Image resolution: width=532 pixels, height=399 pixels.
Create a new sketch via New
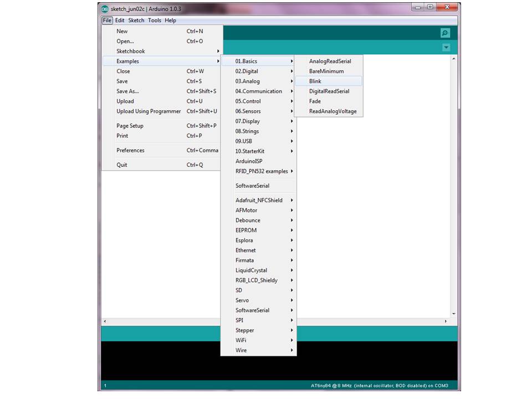[121, 31]
